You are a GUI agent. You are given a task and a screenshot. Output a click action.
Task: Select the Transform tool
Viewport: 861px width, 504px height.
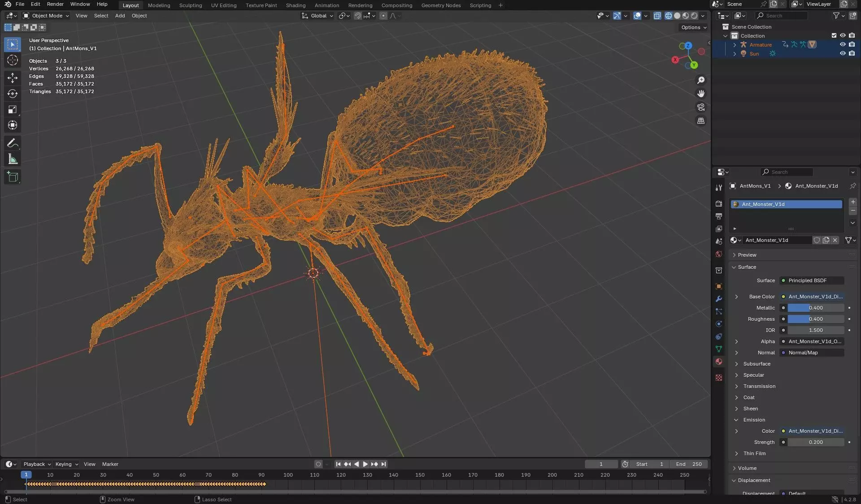click(13, 125)
